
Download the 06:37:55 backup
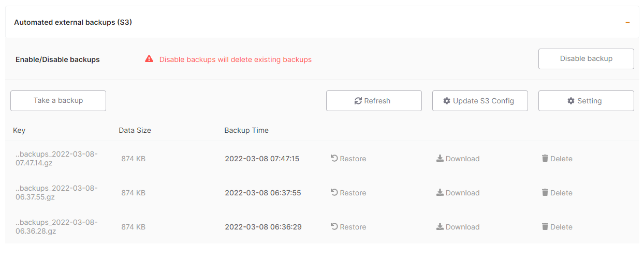coord(458,193)
